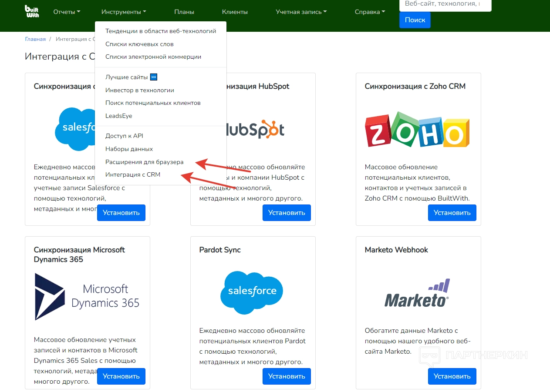Follow the Главная breadcrumb link

[x=35, y=39]
